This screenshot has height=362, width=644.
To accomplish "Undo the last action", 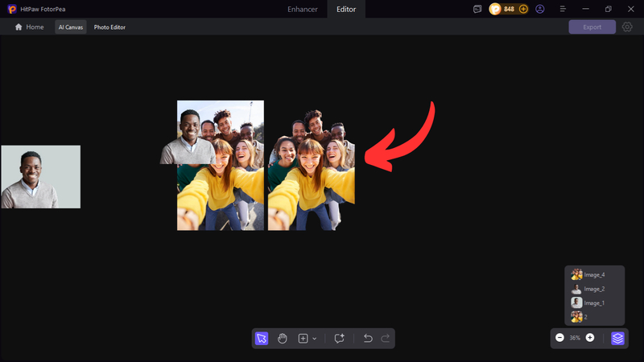I will click(x=368, y=339).
